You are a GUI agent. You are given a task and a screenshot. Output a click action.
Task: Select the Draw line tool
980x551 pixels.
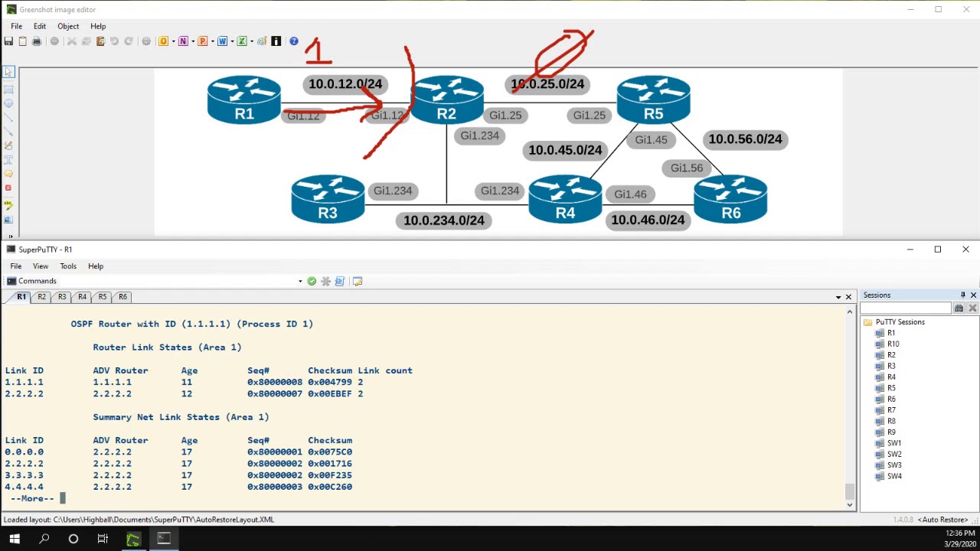(x=8, y=117)
